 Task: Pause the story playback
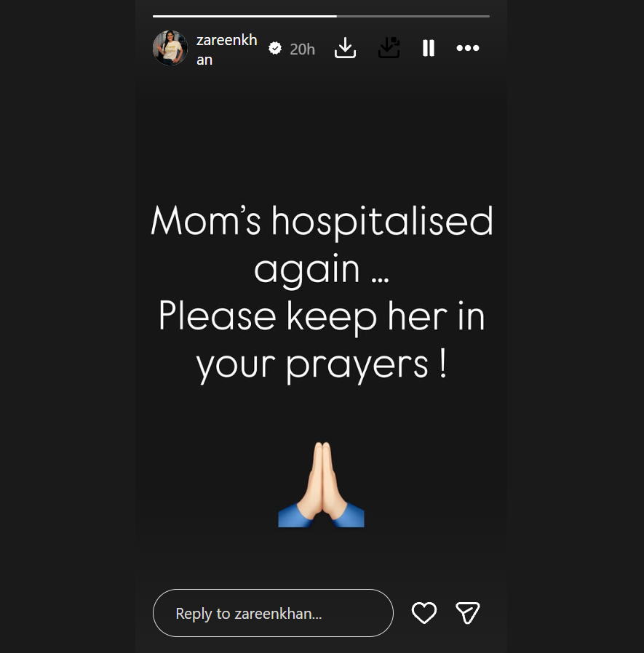(x=429, y=48)
